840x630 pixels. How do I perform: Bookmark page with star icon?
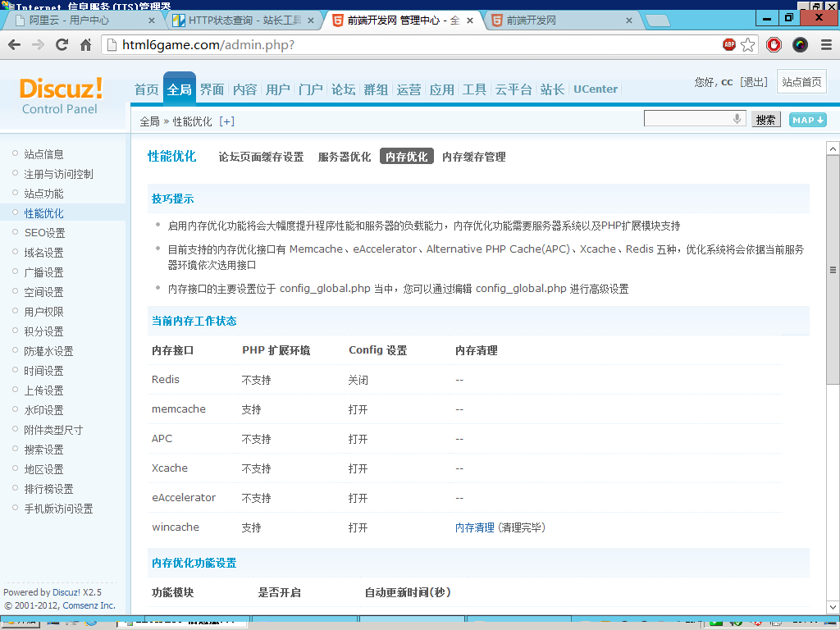(x=748, y=45)
